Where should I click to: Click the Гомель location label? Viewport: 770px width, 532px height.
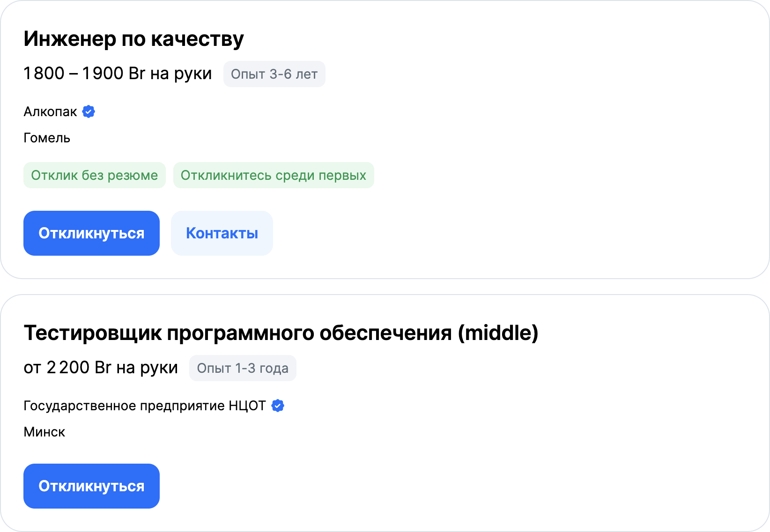coord(47,138)
